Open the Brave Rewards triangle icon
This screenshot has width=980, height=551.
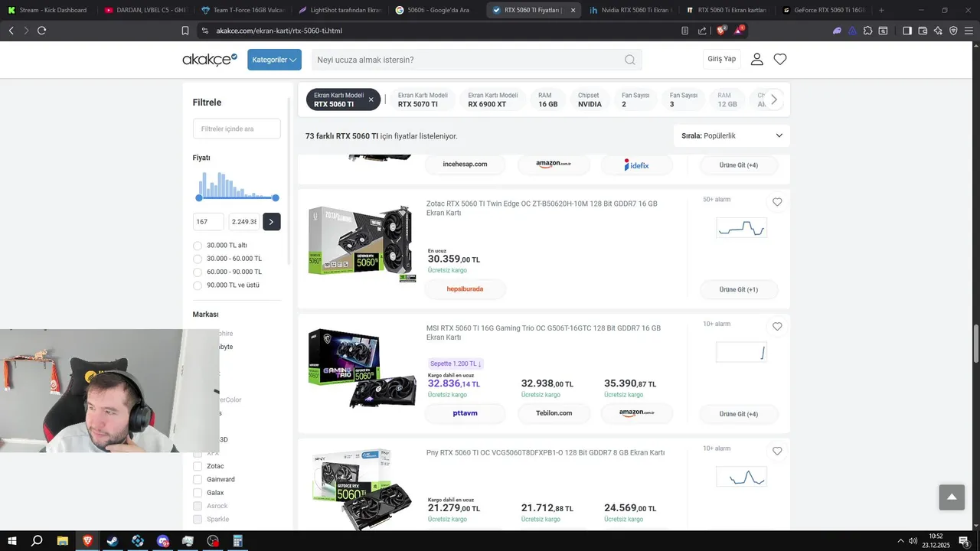(740, 31)
